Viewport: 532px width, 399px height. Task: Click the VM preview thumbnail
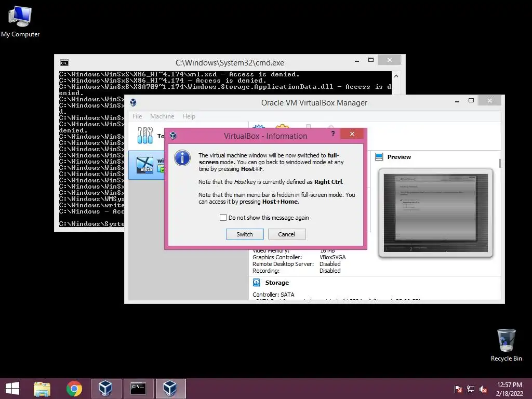pyautogui.click(x=436, y=212)
